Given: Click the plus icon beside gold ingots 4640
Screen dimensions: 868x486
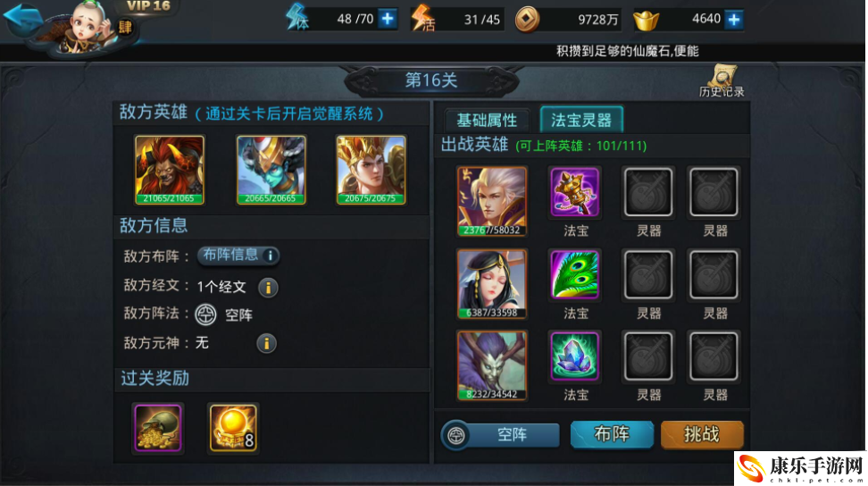Looking at the screenshot, I should (734, 20).
